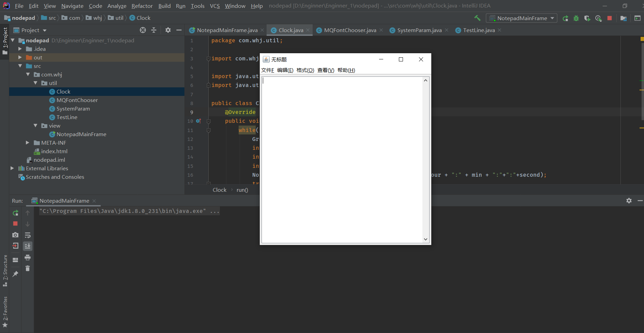Click the exit arrow icon in Run panel

[x=15, y=246]
